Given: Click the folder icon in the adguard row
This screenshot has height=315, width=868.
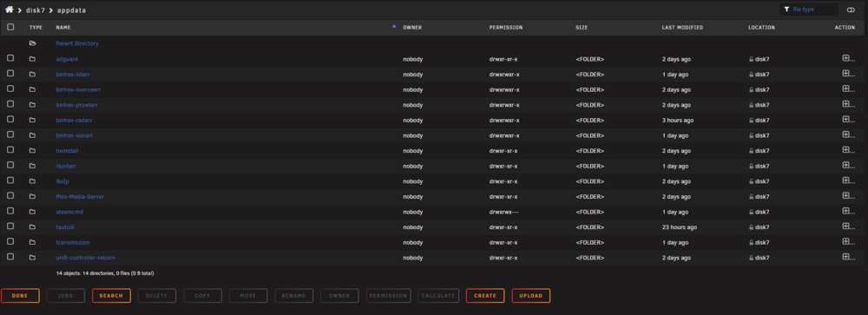Looking at the screenshot, I should (33, 59).
